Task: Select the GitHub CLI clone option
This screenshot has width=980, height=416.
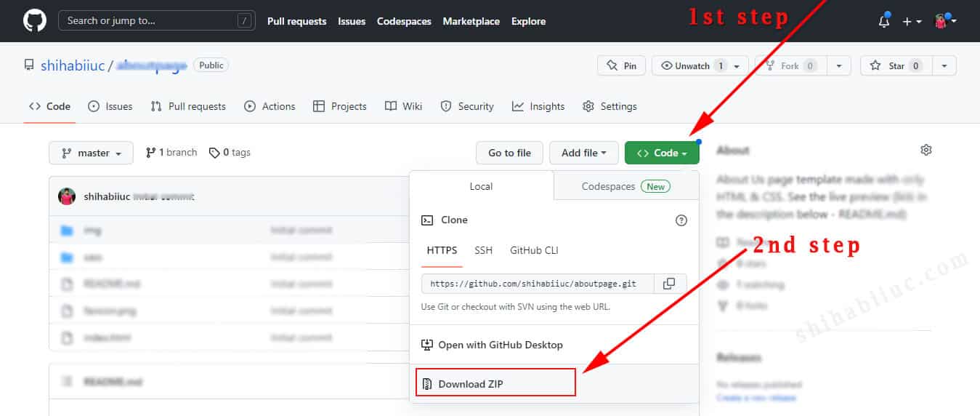Action: 534,250
